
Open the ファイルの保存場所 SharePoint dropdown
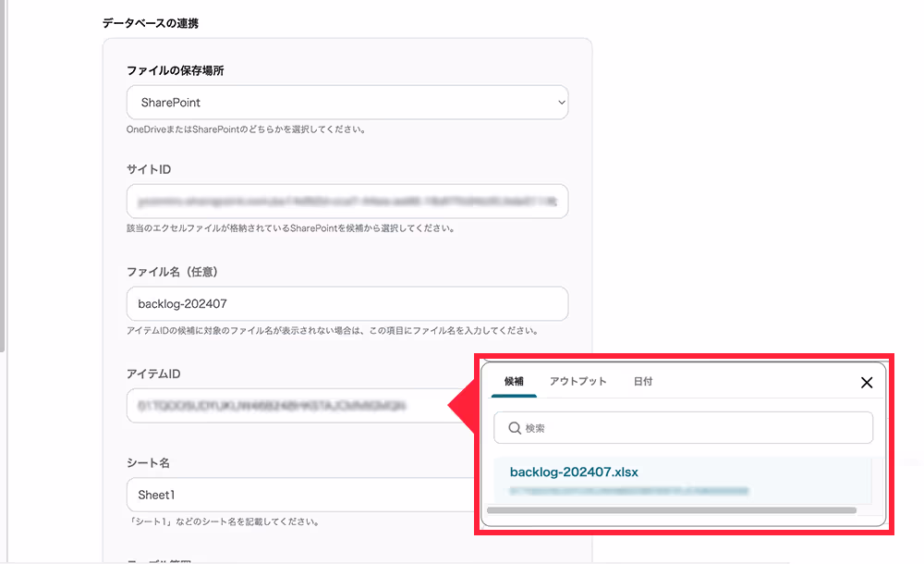click(x=347, y=103)
